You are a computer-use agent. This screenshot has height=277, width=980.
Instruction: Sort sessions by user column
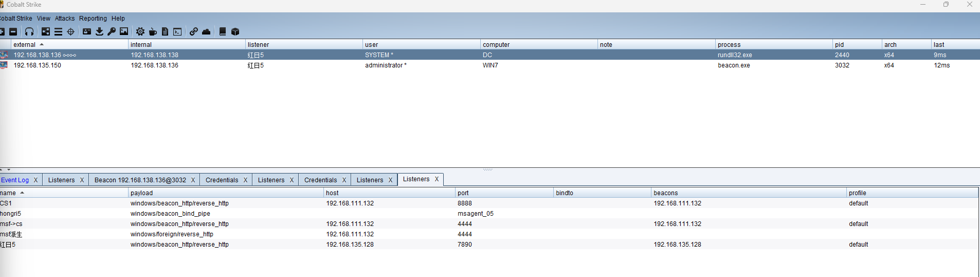click(x=422, y=45)
